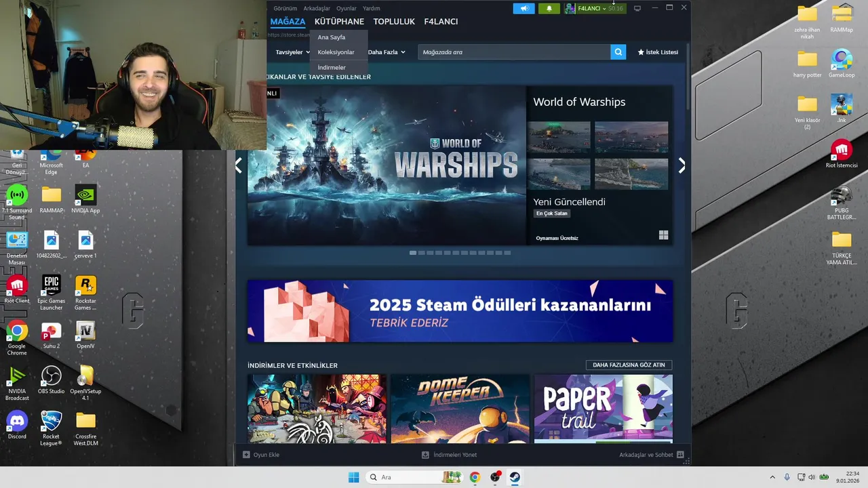
Task: Show hidden system tray icons chevron
Action: click(x=772, y=477)
